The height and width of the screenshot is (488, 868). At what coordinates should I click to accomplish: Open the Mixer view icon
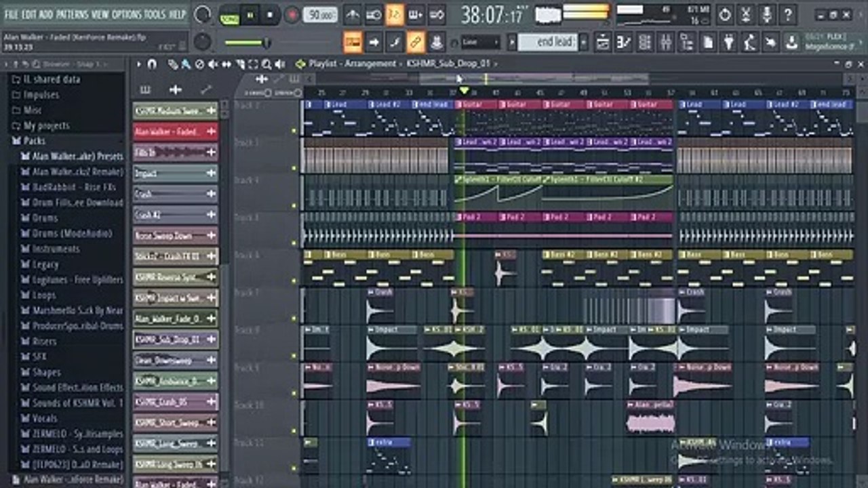pyautogui.click(x=666, y=42)
